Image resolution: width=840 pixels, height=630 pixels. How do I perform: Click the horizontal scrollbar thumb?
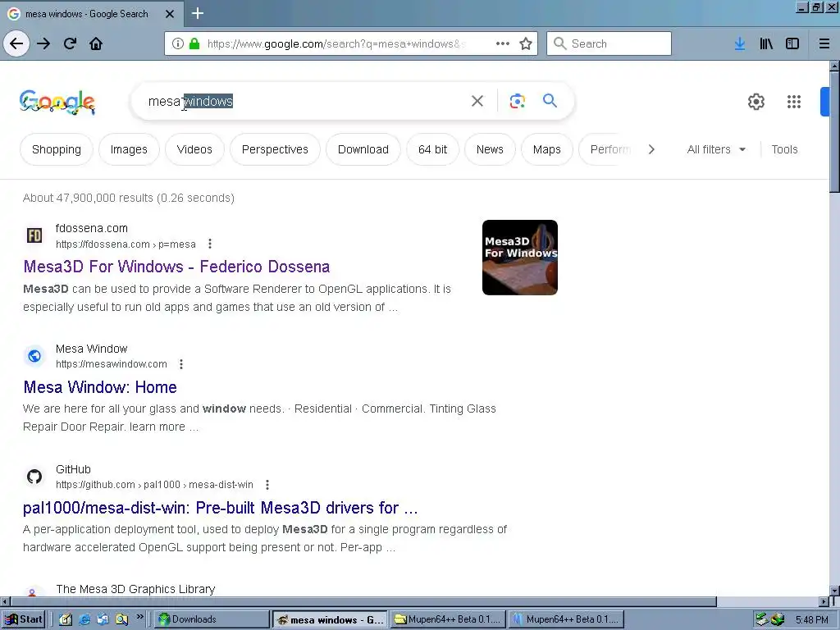(x=363, y=601)
